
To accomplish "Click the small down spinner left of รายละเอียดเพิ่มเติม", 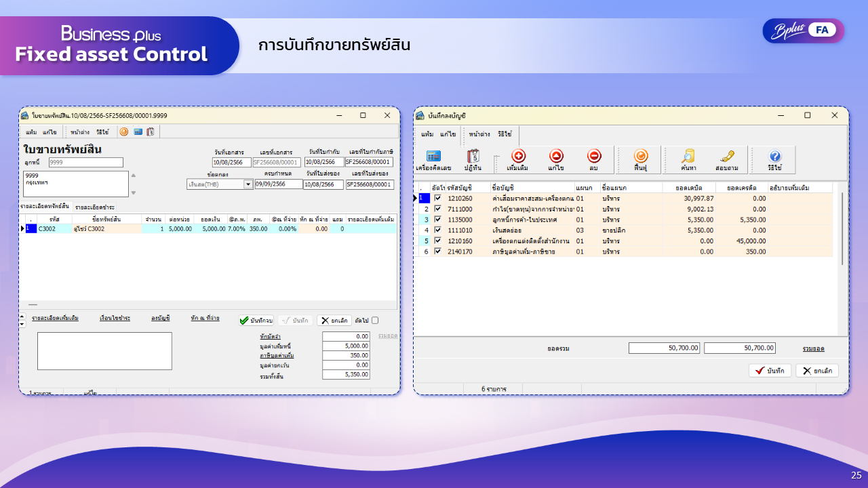I will (x=22, y=324).
